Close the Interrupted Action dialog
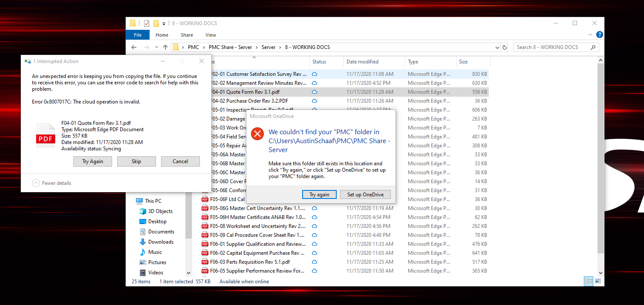Viewport: 644px width, 305px height. pyautogui.click(x=202, y=61)
